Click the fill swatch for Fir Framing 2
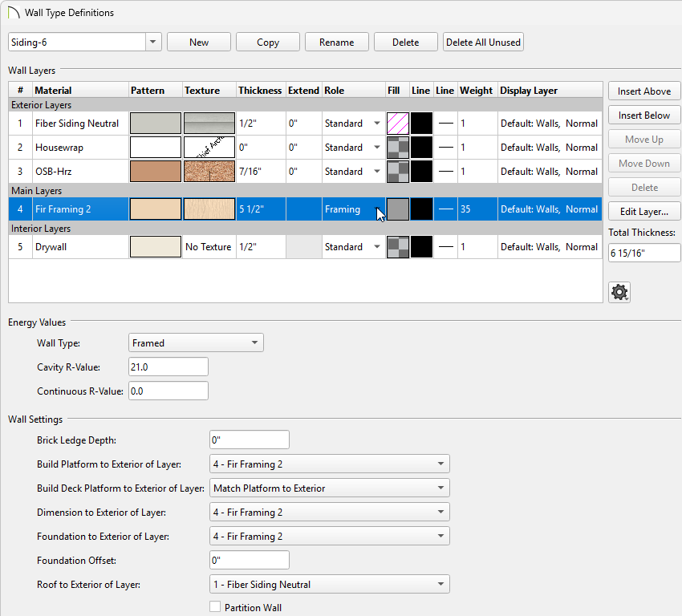The width and height of the screenshot is (682, 616). (x=397, y=209)
